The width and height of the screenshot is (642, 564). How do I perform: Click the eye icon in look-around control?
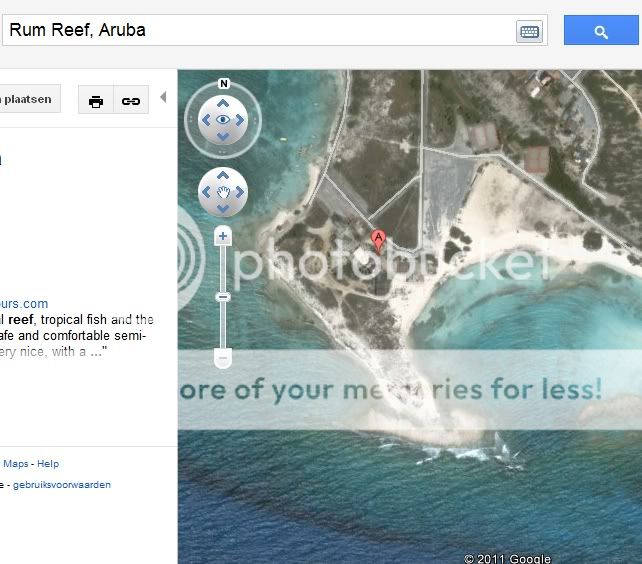[223, 120]
